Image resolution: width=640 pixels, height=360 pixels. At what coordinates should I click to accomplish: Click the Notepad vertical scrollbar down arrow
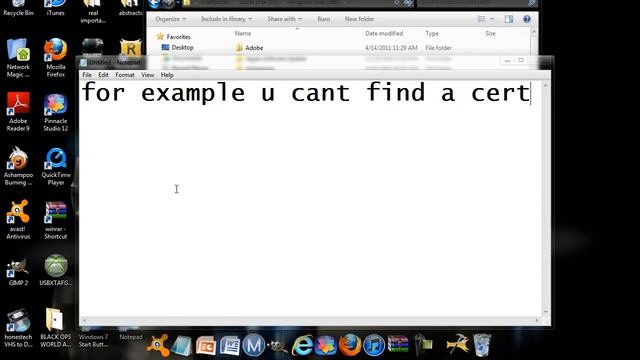coord(546,312)
